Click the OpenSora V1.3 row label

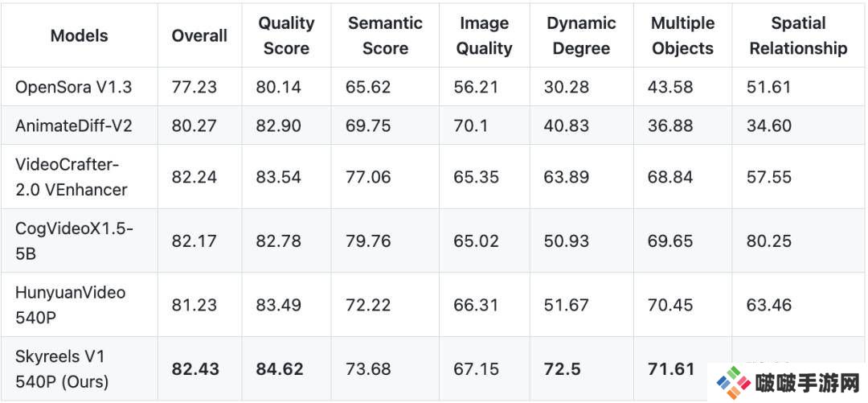tap(74, 87)
